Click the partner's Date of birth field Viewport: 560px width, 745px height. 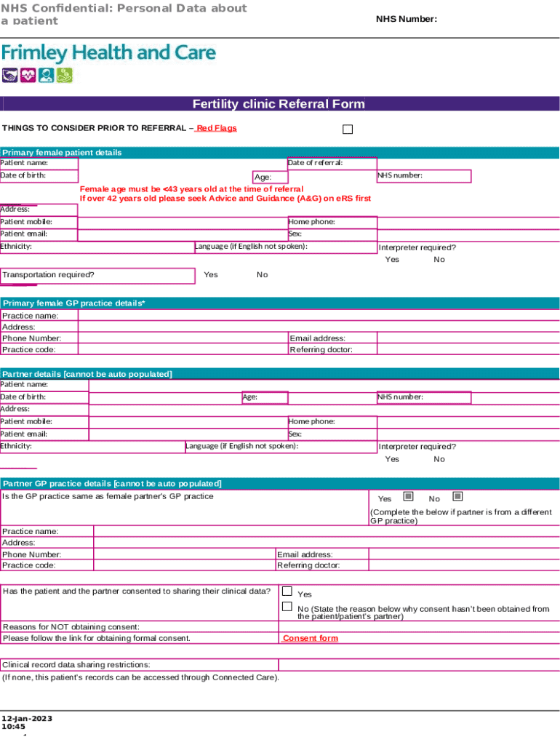point(164,397)
